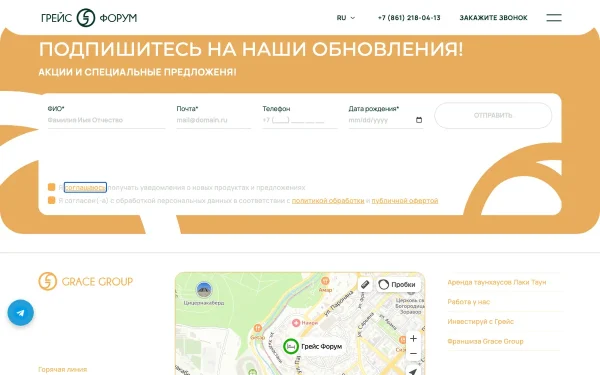Open Аренда таунхаусов Лаки Таун link
The image size is (600, 375).
497,282
